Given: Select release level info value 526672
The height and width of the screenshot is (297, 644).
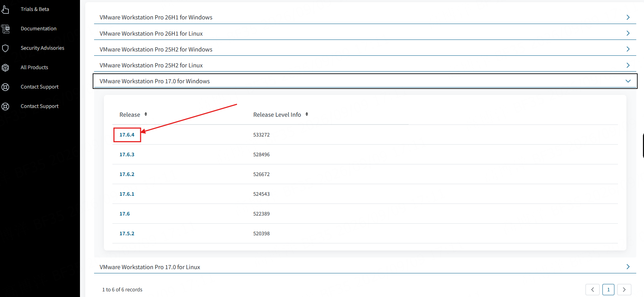Looking at the screenshot, I should (261, 174).
